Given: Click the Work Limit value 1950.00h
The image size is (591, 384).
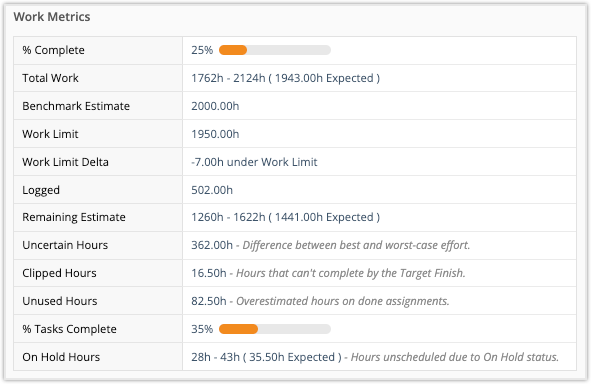Looking at the screenshot, I should pos(215,134).
